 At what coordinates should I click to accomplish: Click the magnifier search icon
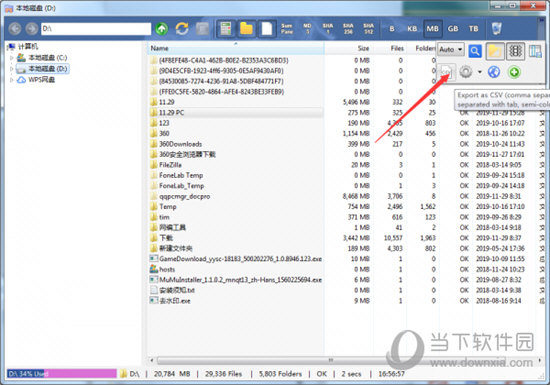coord(475,51)
